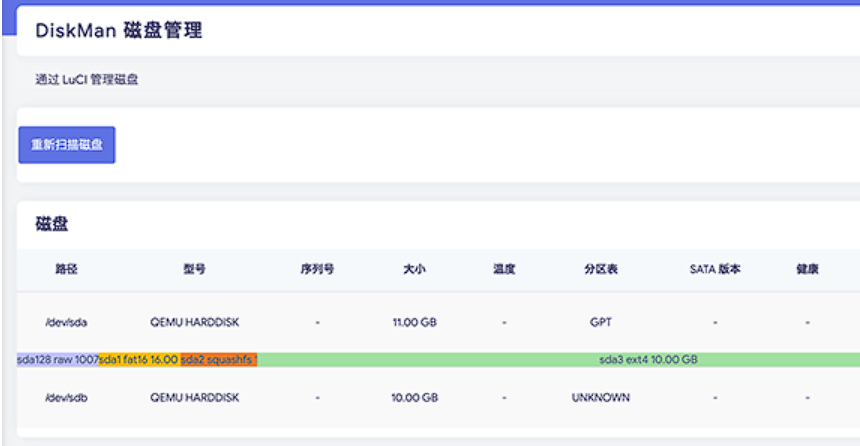Click the 分区表 column header

[601, 270]
